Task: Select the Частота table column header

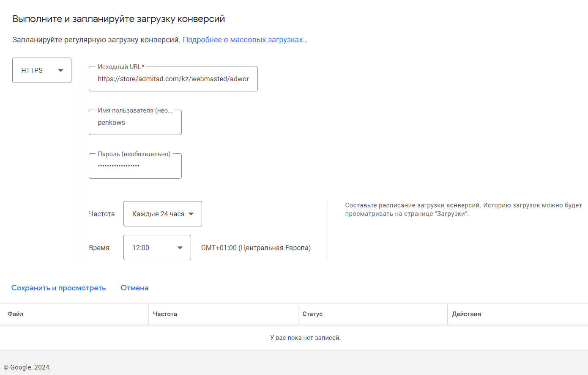Action: click(165, 314)
